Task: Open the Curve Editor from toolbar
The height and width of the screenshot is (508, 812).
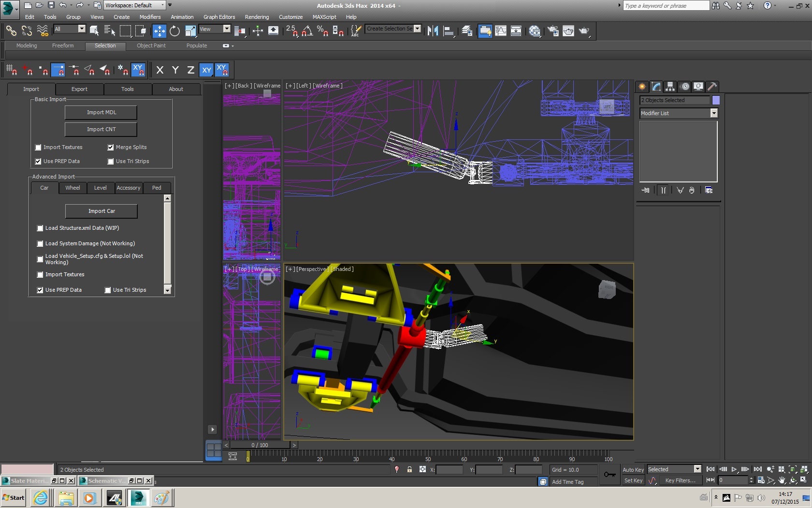Action: tap(501, 31)
